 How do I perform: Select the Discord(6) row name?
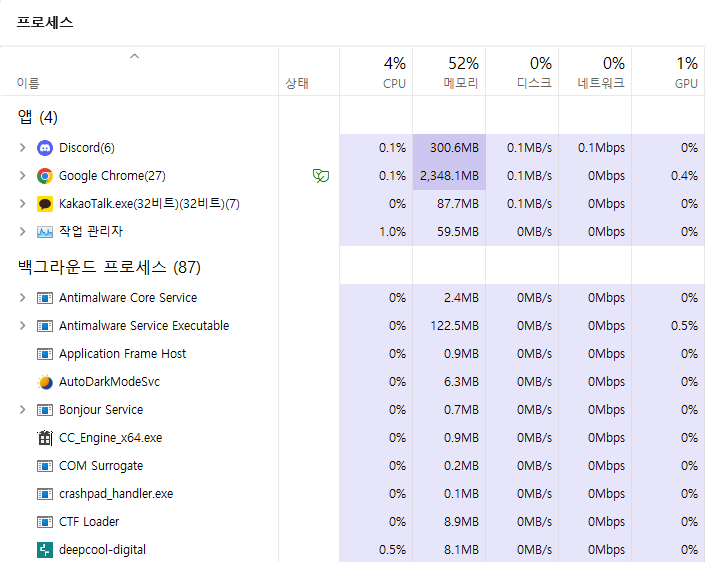click(87, 148)
